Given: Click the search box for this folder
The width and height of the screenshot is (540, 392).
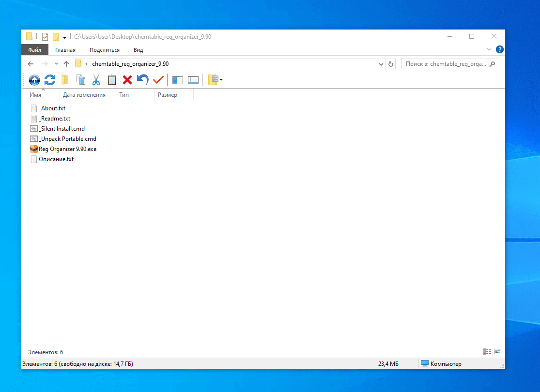Looking at the screenshot, I should 445,64.
